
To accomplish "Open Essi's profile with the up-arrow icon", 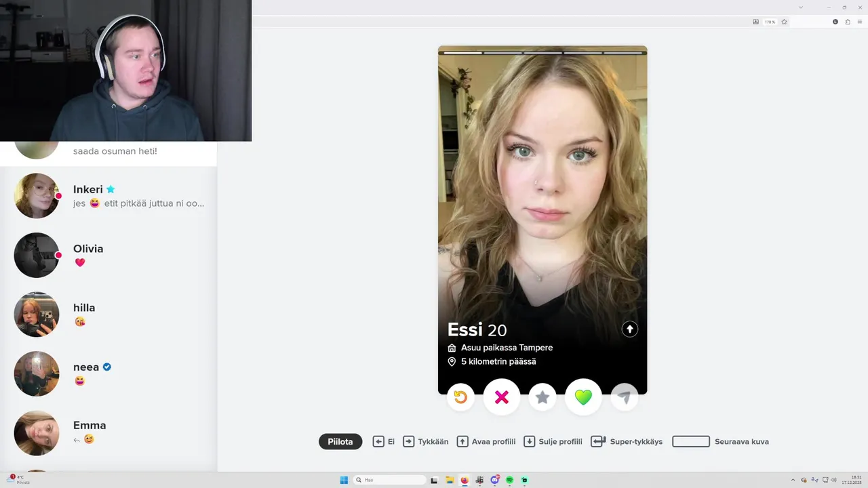I will (x=630, y=329).
